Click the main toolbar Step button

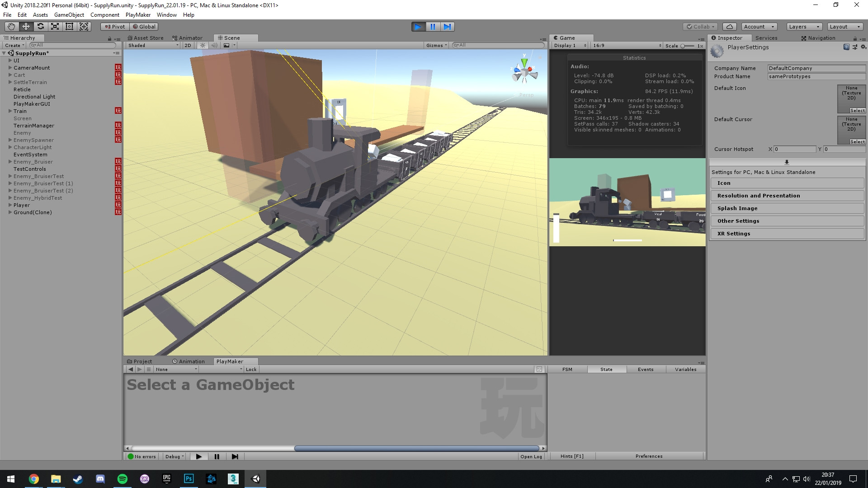click(x=447, y=27)
